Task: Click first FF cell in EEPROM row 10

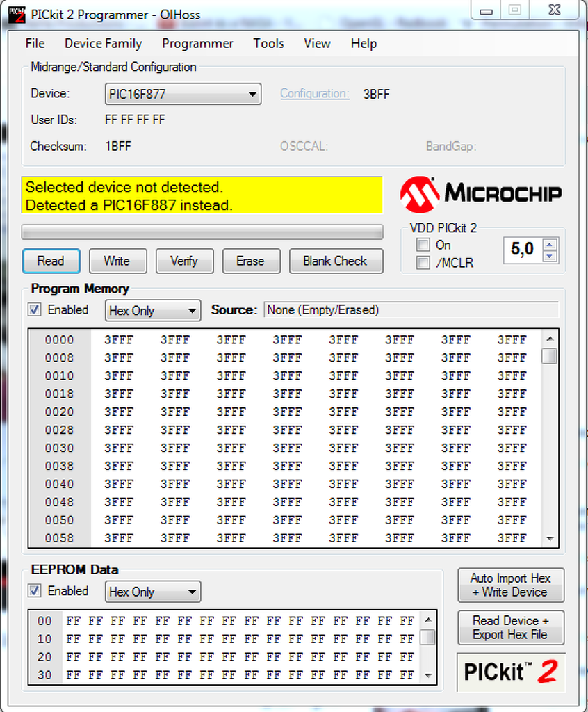Action: [x=73, y=639]
